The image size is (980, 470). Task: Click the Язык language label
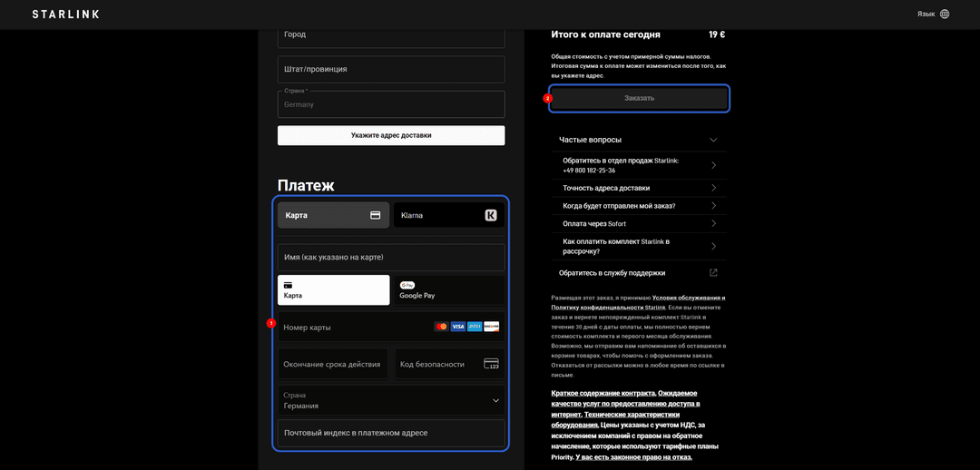pyautogui.click(x=926, y=14)
